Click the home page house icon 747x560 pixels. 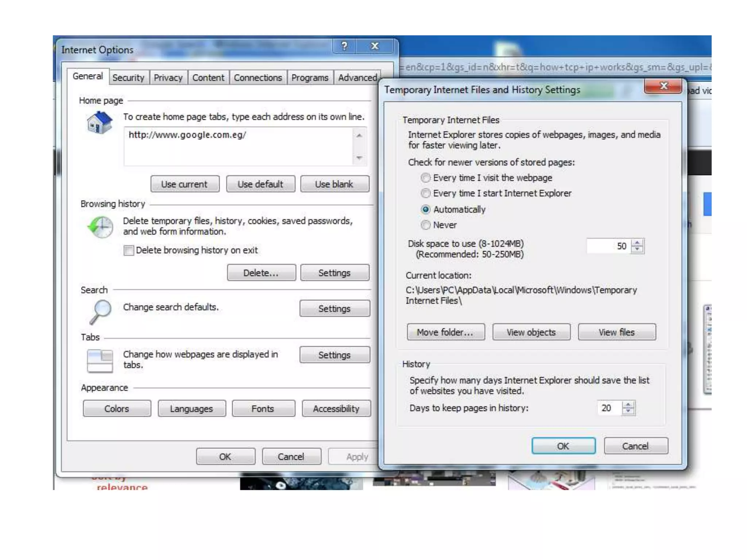coord(100,122)
